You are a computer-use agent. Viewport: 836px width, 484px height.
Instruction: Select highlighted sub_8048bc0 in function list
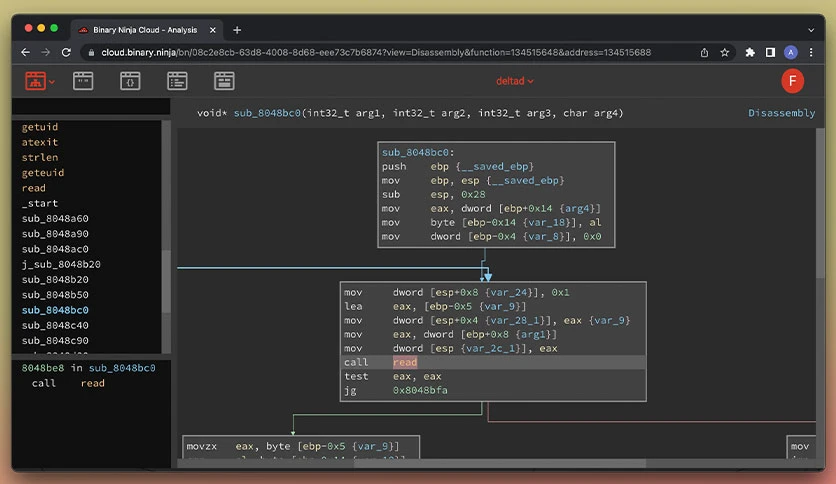point(55,310)
